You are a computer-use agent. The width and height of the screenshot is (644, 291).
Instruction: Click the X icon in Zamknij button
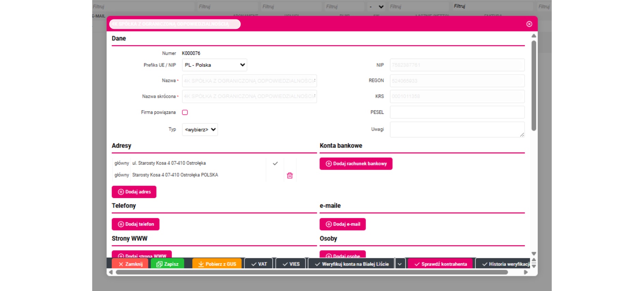click(121, 264)
